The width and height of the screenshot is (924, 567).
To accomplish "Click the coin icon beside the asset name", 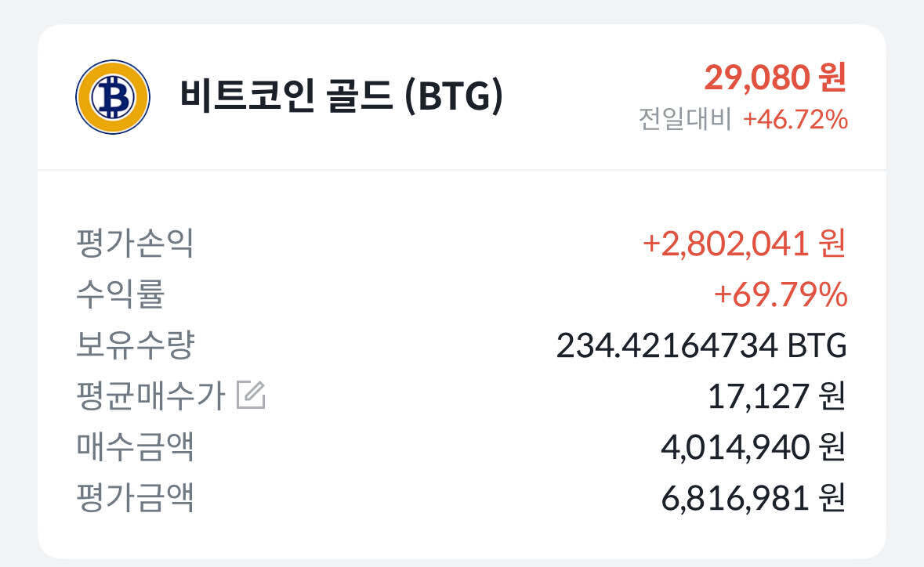I will pyautogui.click(x=111, y=96).
